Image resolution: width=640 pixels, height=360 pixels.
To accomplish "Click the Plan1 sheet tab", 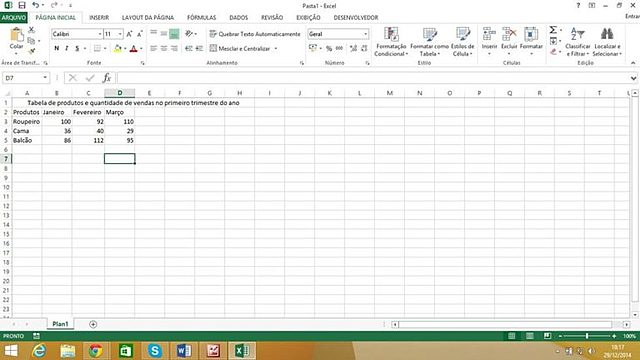I will [x=60, y=324].
